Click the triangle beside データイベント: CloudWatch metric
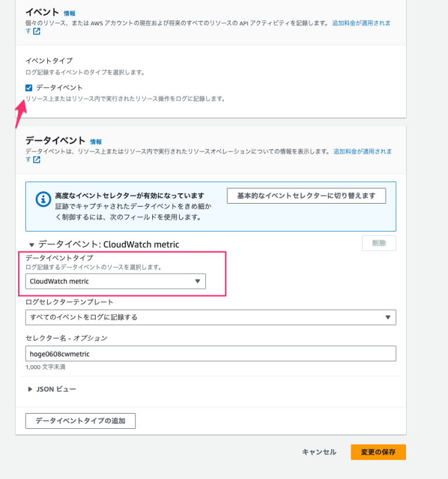 tap(32, 244)
